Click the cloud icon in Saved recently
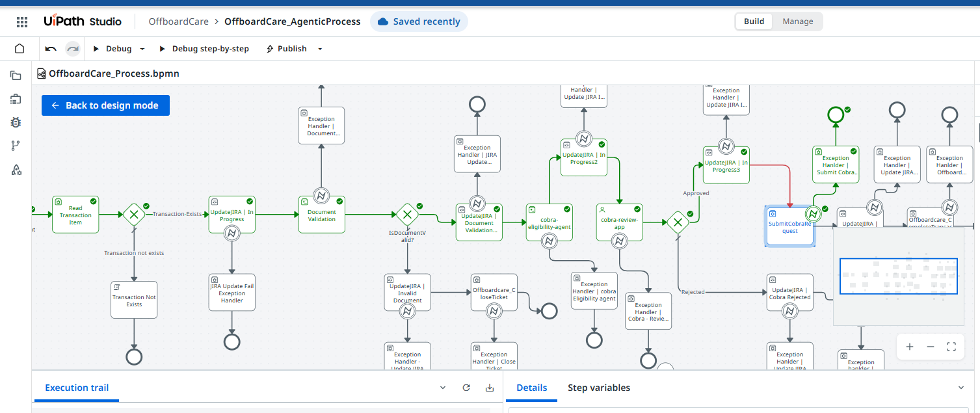 click(x=383, y=21)
